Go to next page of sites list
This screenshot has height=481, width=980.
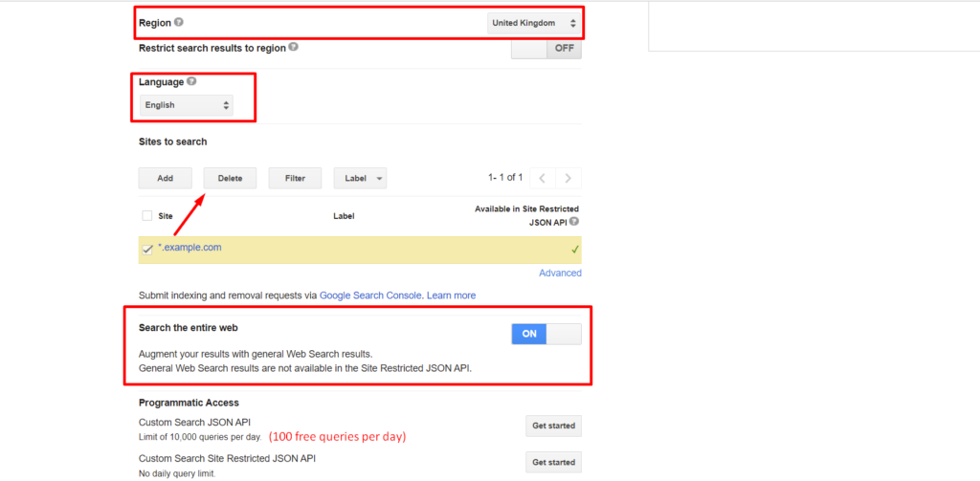[568, 178]
